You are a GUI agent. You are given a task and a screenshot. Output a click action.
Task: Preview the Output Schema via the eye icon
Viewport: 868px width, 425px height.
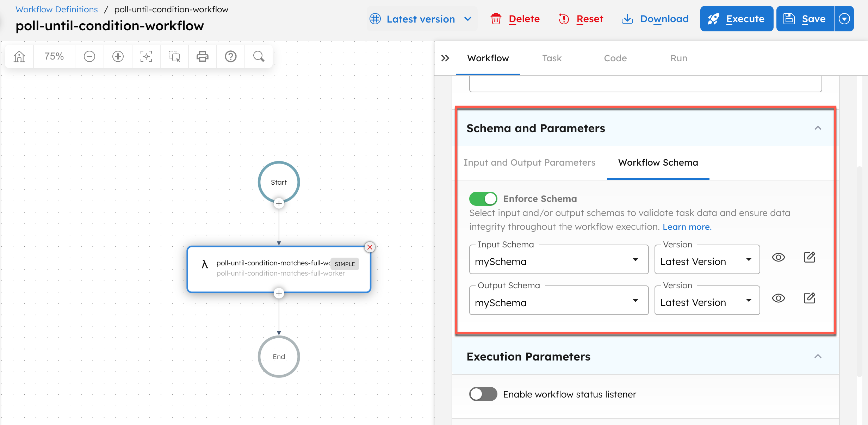pos(779,298)
